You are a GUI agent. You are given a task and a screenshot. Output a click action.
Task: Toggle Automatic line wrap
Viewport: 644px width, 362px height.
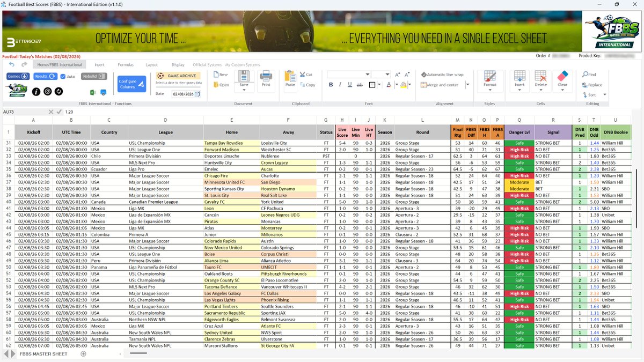[x=443, y=75]
